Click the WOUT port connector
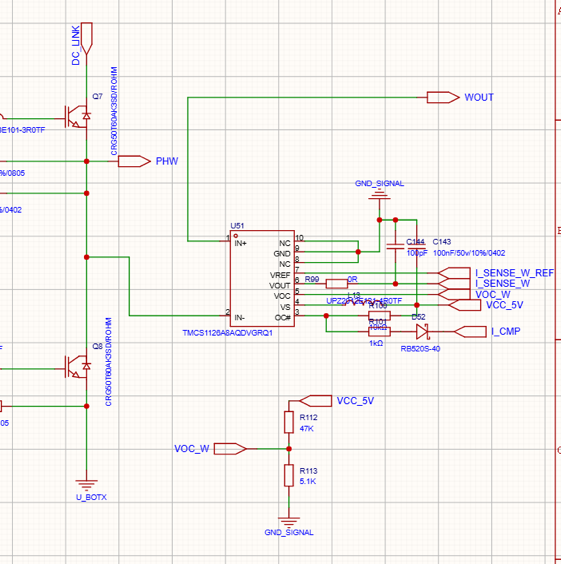 point(443,97)
